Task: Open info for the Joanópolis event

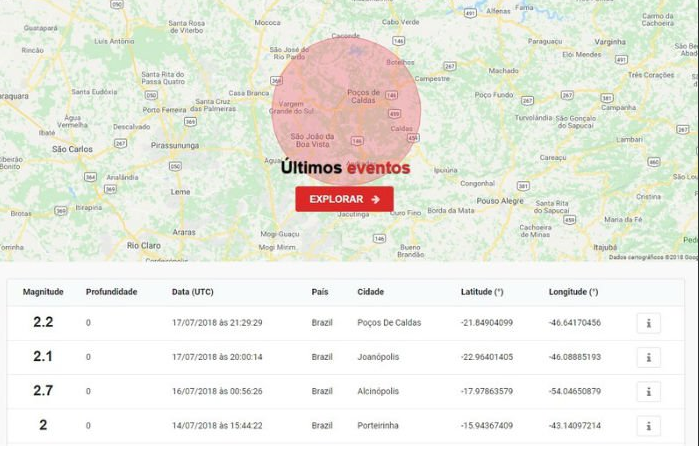Action: (x=648, y=357)
